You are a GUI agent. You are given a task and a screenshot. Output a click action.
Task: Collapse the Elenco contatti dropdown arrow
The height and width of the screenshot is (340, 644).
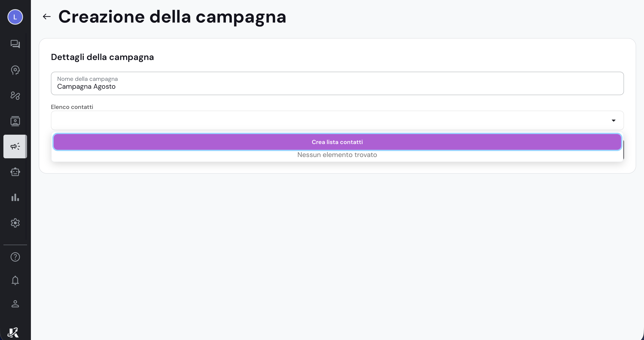[x=614, y=121]
